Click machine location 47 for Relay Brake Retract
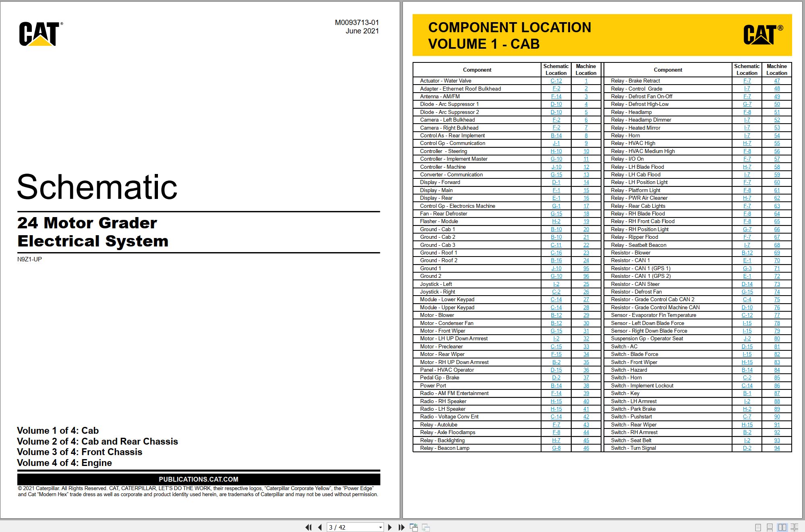Image resolution: width=805 pixels, height=532 pixels. (777, 81)
